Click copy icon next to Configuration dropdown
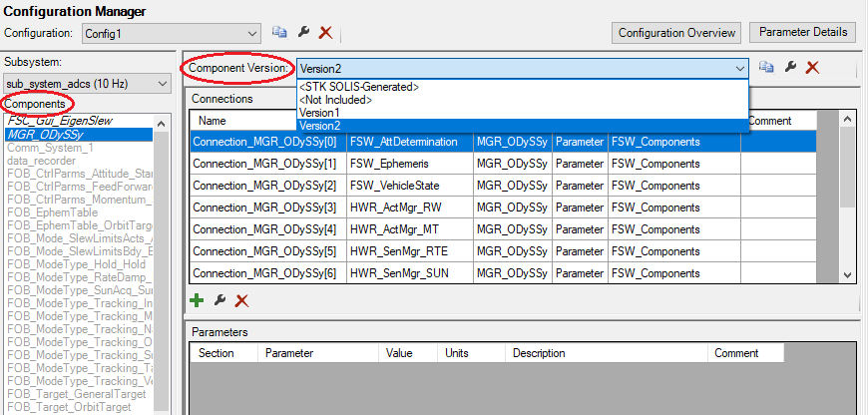Image resolution: width=868 pixels, height=415 pixels. click(279, 33)
